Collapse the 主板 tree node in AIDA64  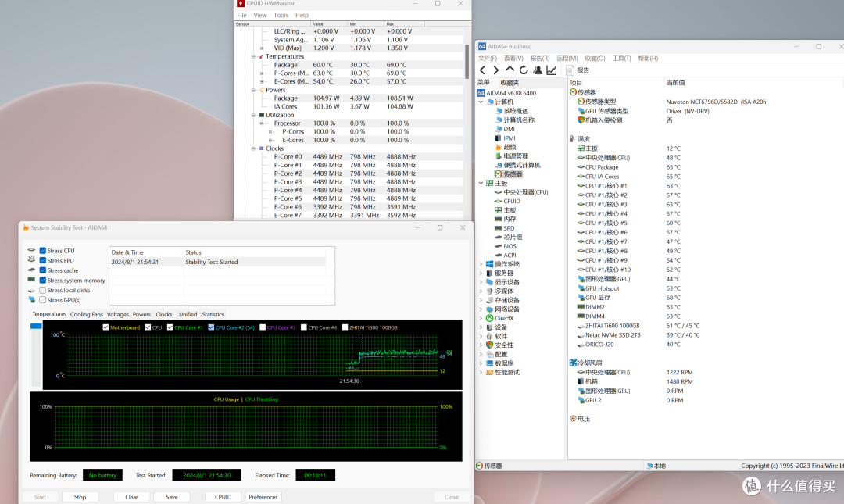481,183
